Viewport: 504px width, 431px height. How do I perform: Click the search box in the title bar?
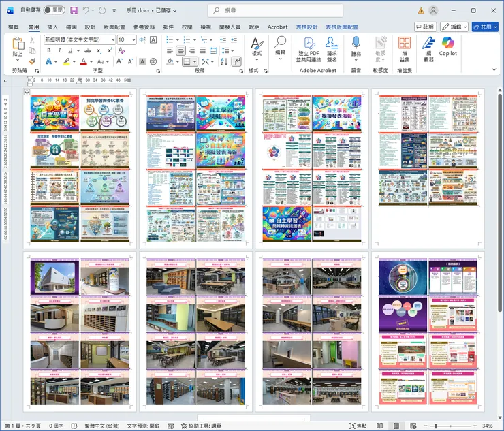pos(275,10)
